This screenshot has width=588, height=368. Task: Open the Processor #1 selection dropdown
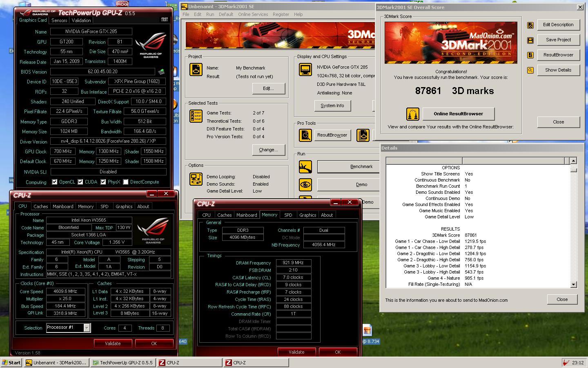pos(87,328)
